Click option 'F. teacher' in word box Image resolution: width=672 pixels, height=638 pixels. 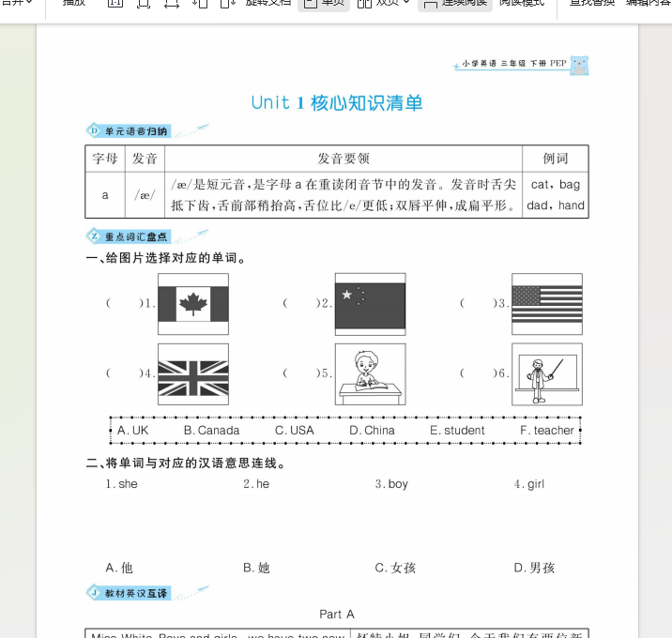tap(547, 431)
